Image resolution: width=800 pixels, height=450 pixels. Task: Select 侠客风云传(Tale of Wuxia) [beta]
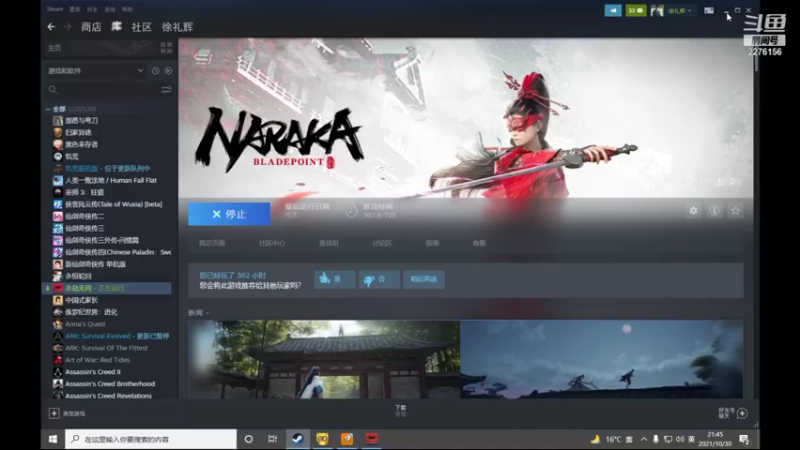coord(113,204)
